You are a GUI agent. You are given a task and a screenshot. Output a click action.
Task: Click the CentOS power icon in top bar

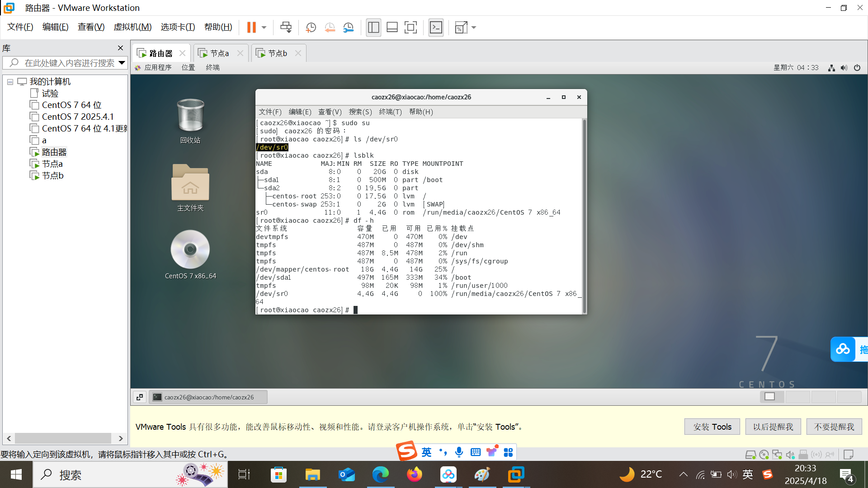[857, 67]
